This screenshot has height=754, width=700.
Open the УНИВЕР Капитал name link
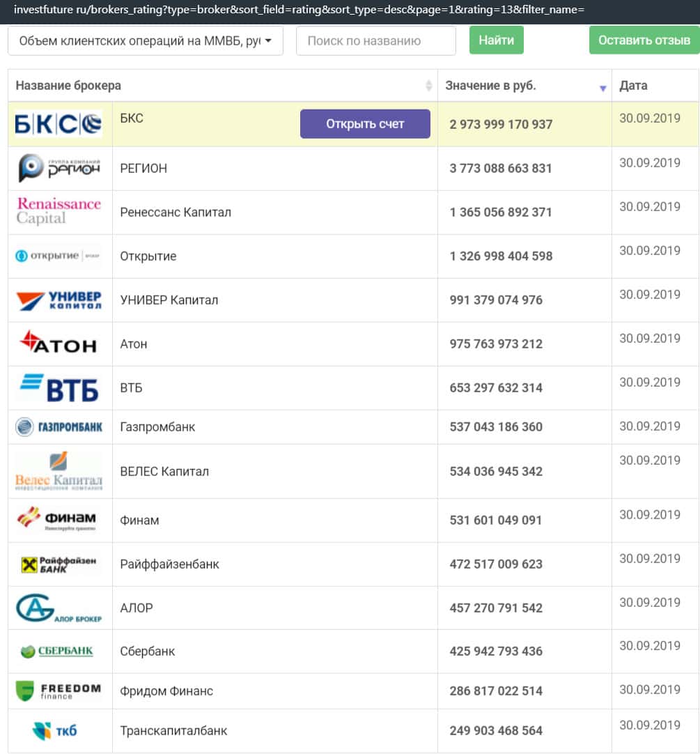169,300
